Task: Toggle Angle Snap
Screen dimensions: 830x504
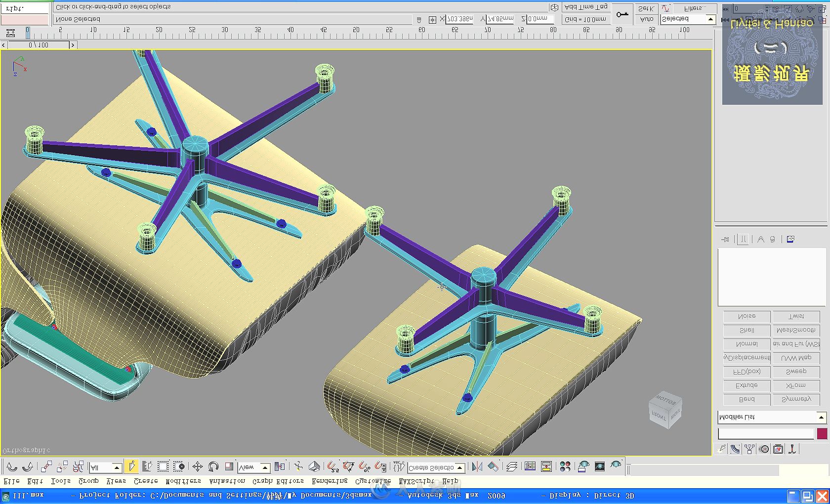Action: [x=349, y=466]
